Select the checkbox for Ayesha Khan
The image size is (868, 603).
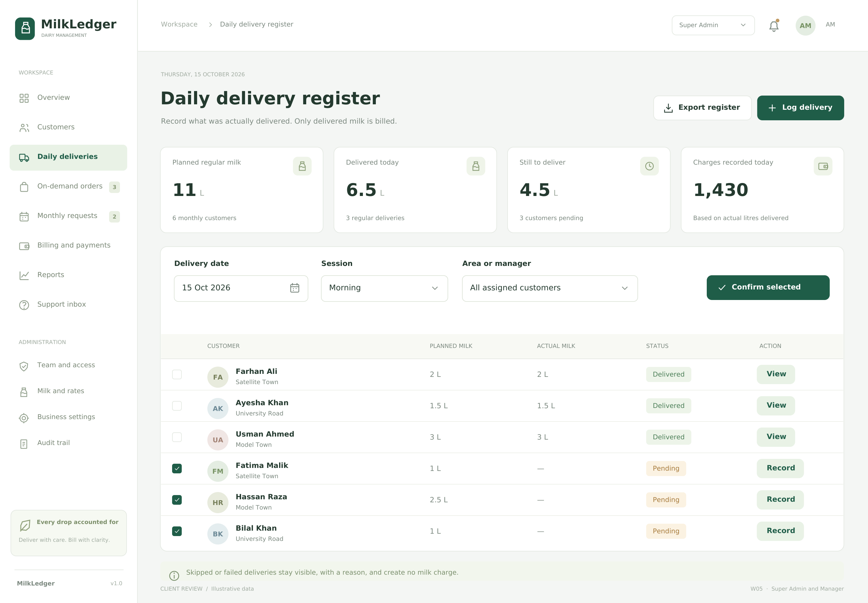coord(177,406)
